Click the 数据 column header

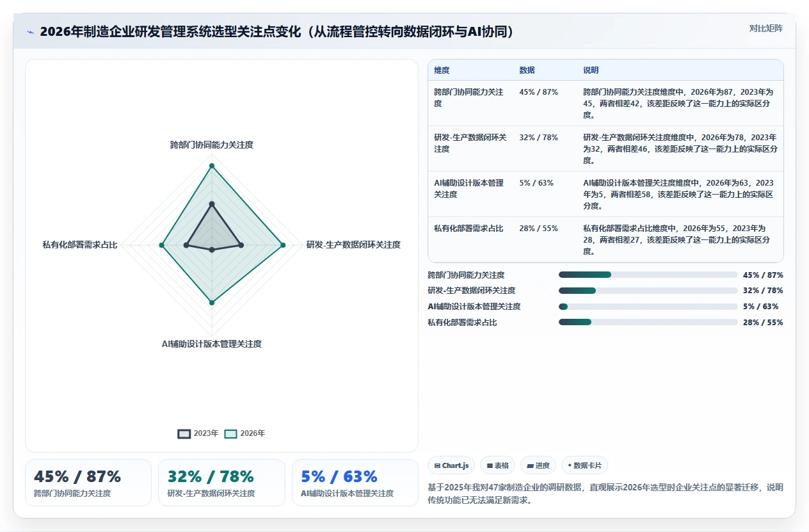tap(527, 70)
